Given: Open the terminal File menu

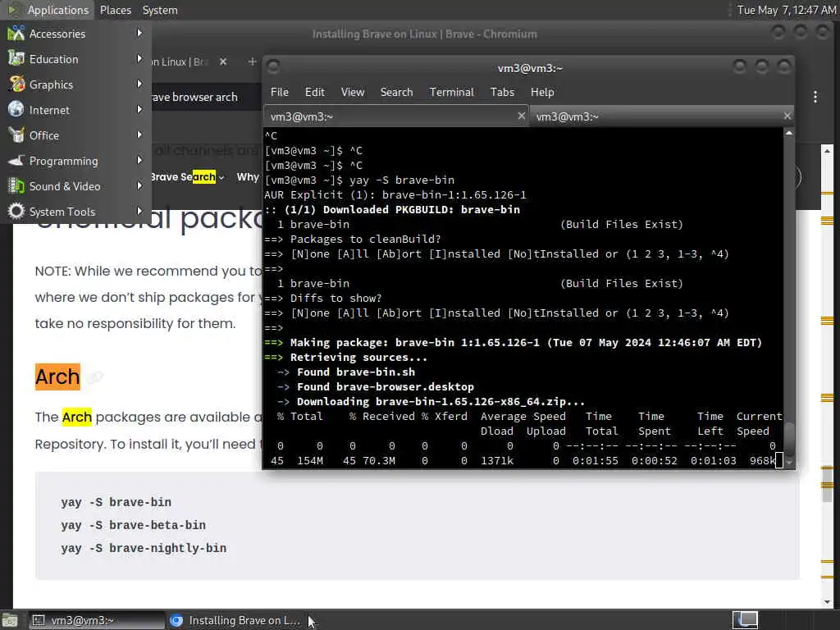Looking at the screenshot, I should point(279,92).
